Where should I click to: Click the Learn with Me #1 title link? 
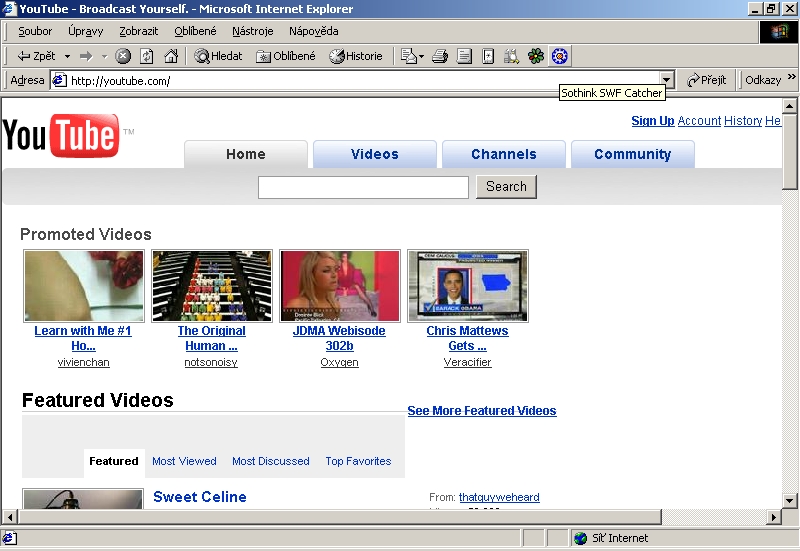pyautogui.click(x=83, y=338)
